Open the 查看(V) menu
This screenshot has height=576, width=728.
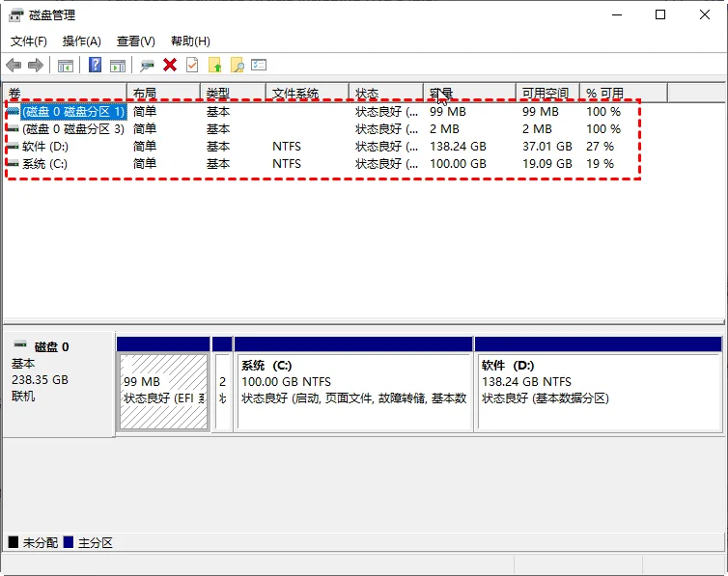tap(135, 41)
